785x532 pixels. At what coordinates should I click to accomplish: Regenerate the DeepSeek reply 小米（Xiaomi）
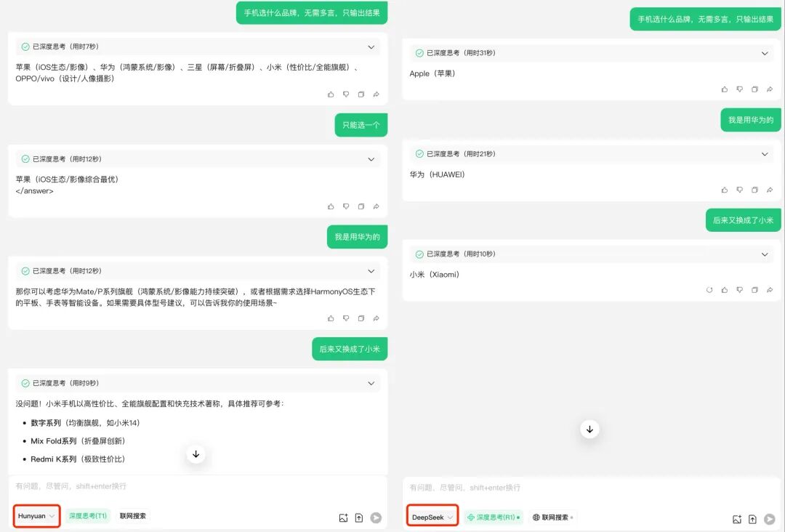coord(709,290)
